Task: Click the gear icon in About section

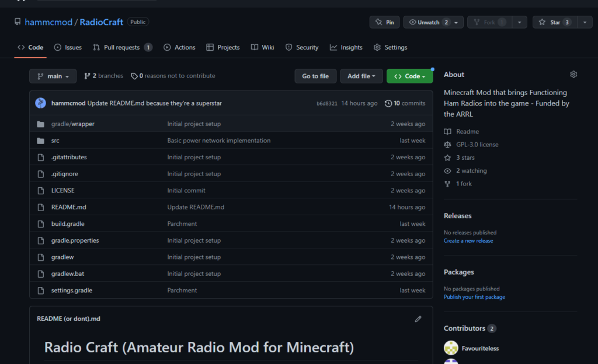Action: pos(573,74)
